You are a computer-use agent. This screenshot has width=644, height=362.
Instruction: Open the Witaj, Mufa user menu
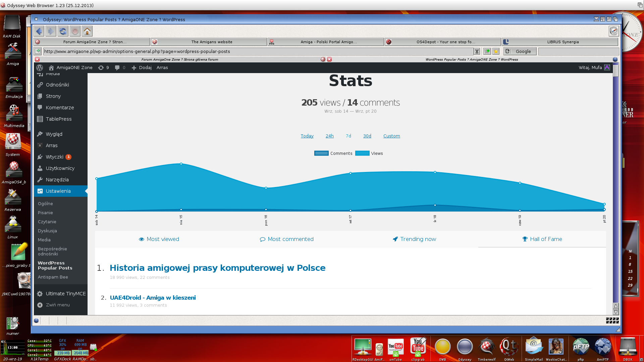(x=594, y=68)
